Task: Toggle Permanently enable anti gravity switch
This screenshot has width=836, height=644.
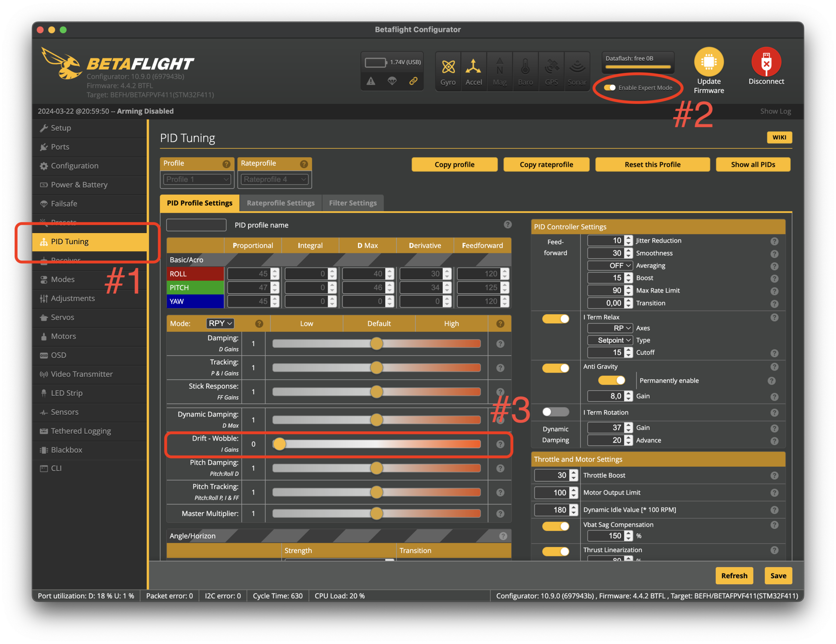Action: coord(611,380)
